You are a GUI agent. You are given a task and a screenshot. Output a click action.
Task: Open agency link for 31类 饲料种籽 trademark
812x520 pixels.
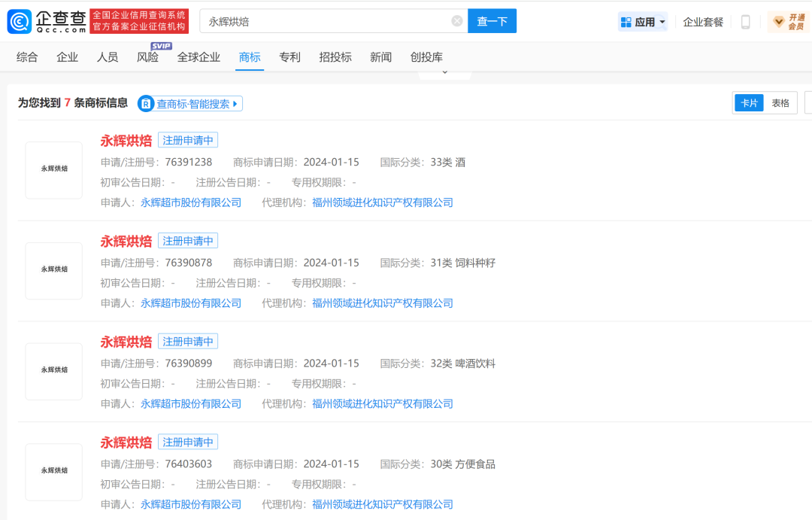point(383,303)
